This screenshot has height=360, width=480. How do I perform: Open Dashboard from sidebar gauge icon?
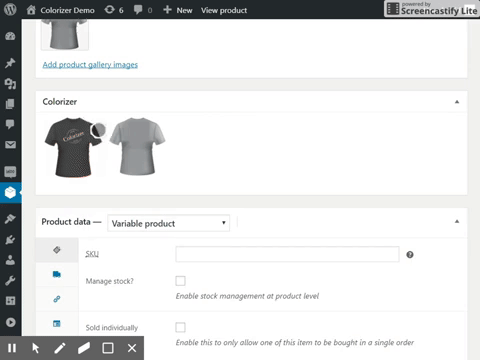tap(10, 36)
